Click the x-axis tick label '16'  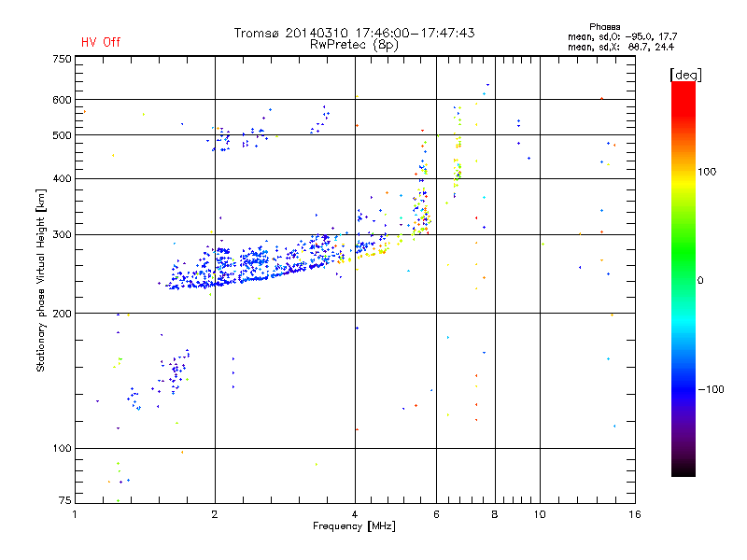coord(635,514)
